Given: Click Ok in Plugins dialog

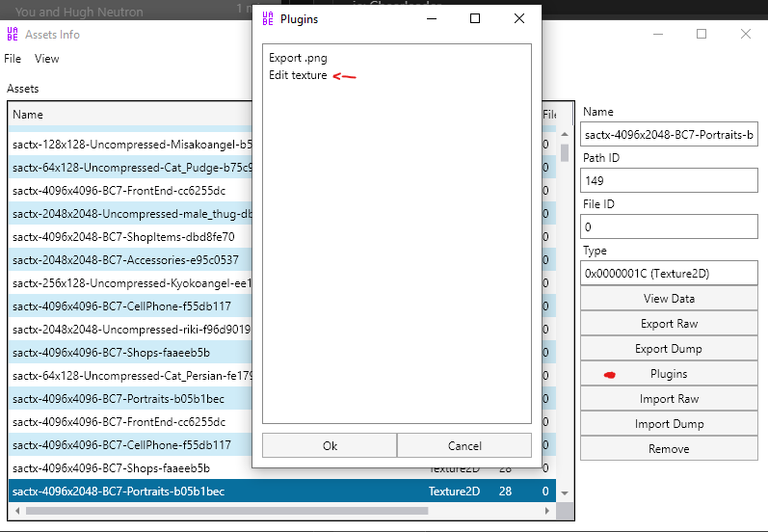Looking at the screenshot, I should tap(330, 445).
